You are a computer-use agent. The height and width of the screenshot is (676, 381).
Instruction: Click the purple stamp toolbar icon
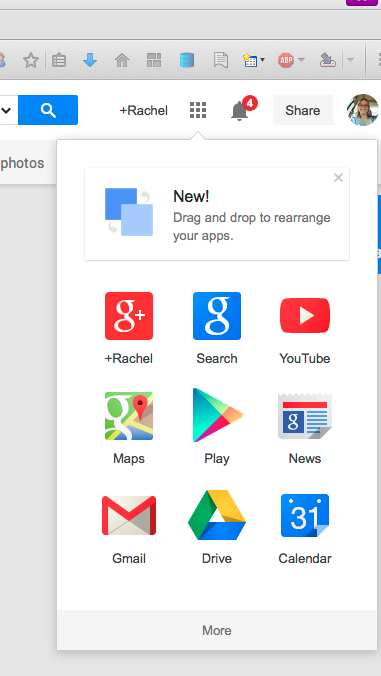[328, 60]
